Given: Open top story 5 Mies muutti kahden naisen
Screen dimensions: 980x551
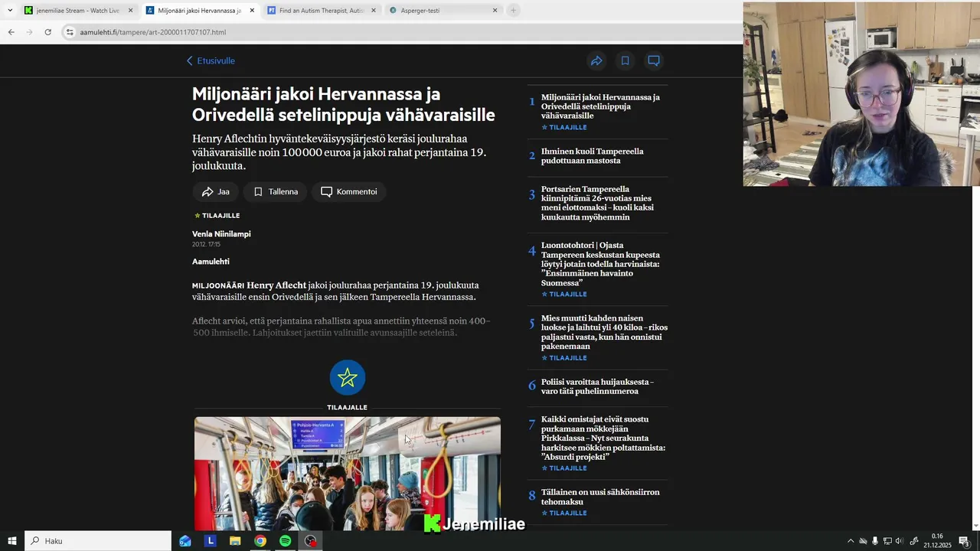Looking at the screenshot, I should pyautogui.click(x=604, y=332).
